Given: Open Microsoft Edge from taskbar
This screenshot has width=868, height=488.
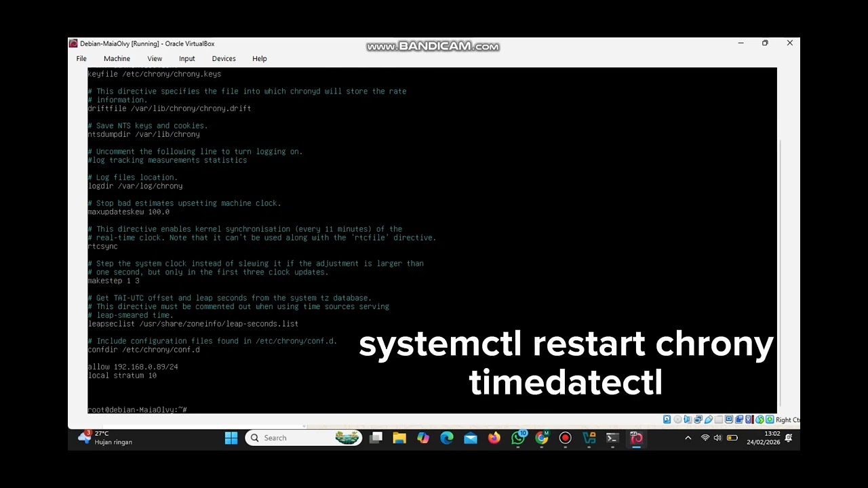Looking at the screenshot, I should point(447,438).
